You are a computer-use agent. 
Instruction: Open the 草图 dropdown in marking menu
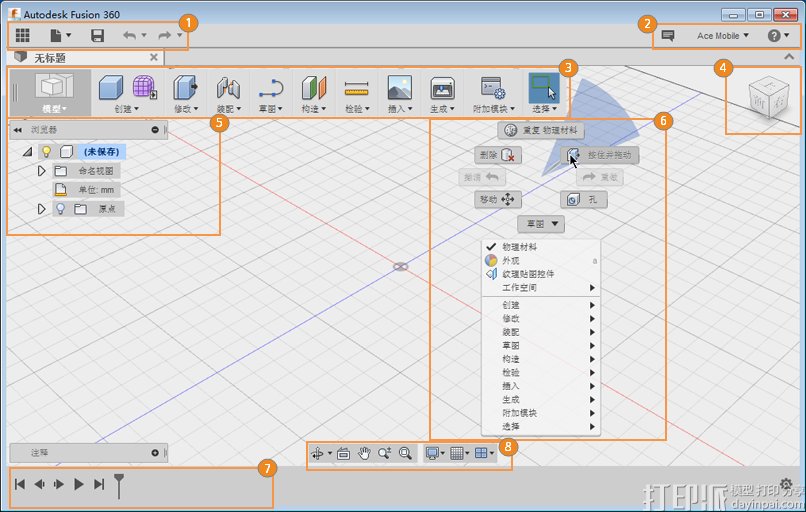(x=541, y=224)
